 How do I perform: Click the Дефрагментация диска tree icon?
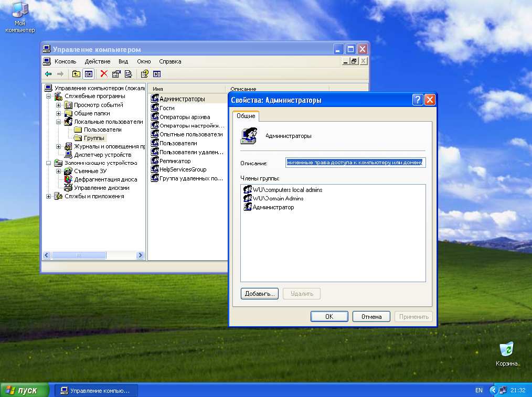(68, 179)
